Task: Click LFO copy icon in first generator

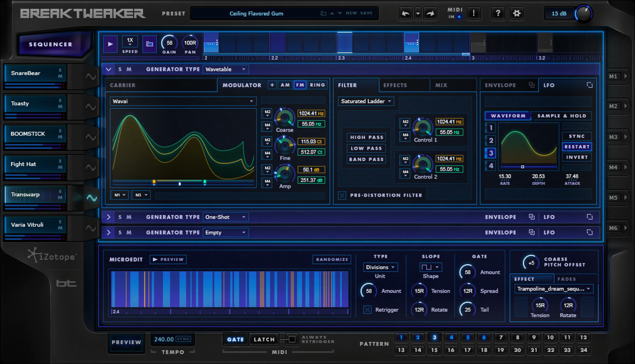Action: click(590, 85)
